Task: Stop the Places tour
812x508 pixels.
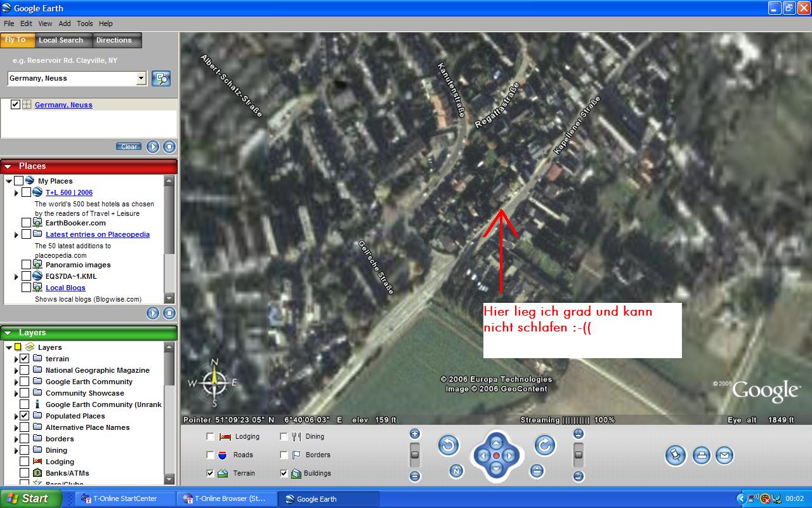Action: point(169,313)
